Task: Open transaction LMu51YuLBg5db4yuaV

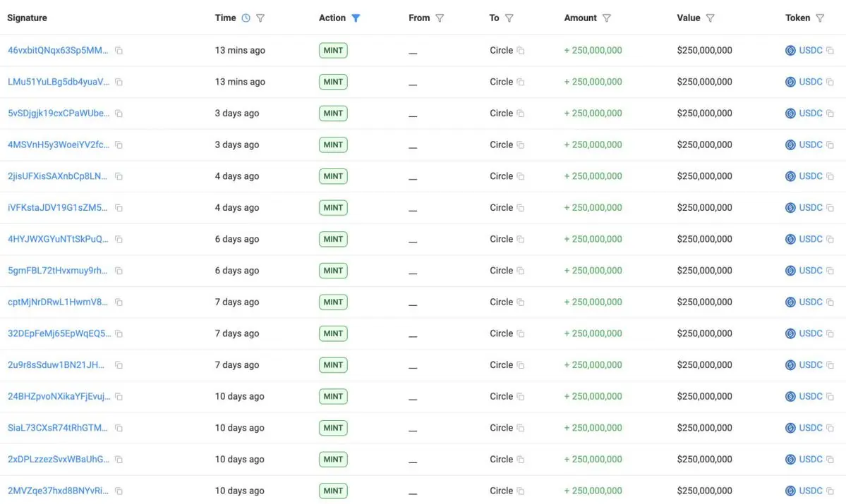Action: tap(59, 82)
